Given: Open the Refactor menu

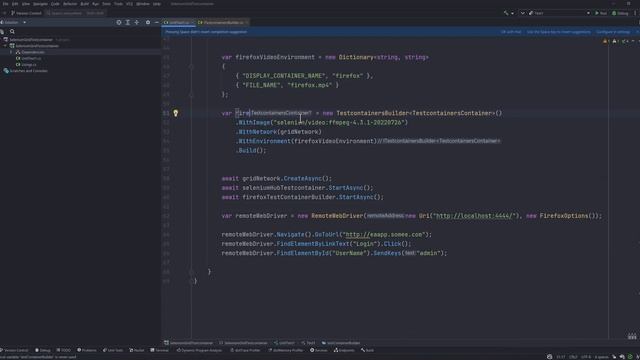Looking at the screenshot, I should (x=70, y=4).
